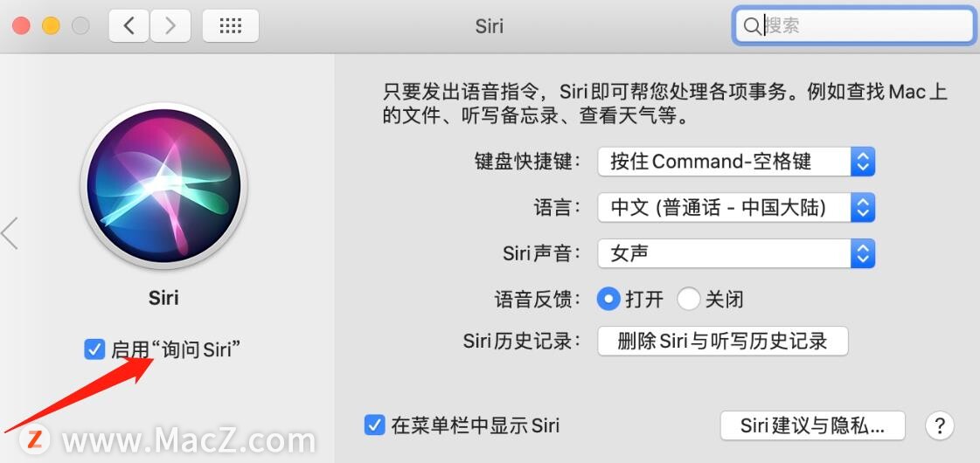The height and width of the screenshot is (463, 980).
Task: Click the large Siri logo icon
Action: tap(163, 185)
